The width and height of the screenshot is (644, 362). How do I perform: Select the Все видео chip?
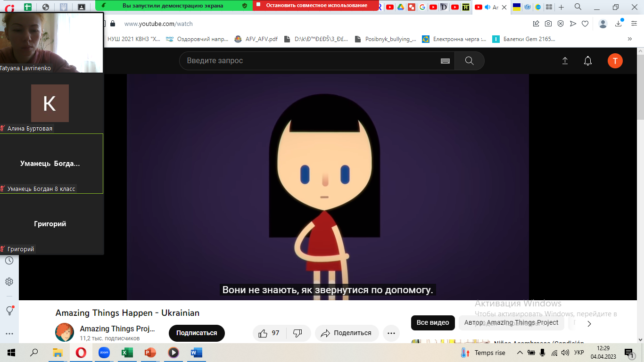(x=433, y=323)
